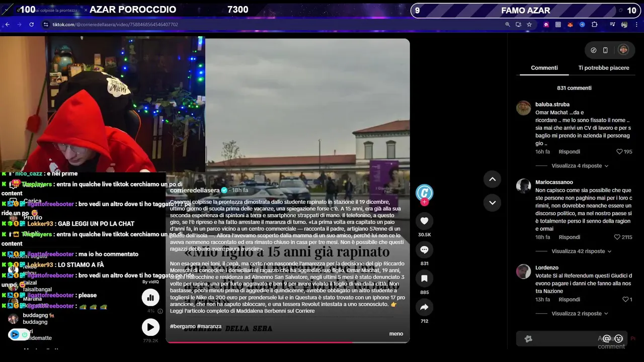Screen dimensions: 644x362
Task: Expand 'Visualizza 2 risposte'
Action: click(x=580, y=314)
